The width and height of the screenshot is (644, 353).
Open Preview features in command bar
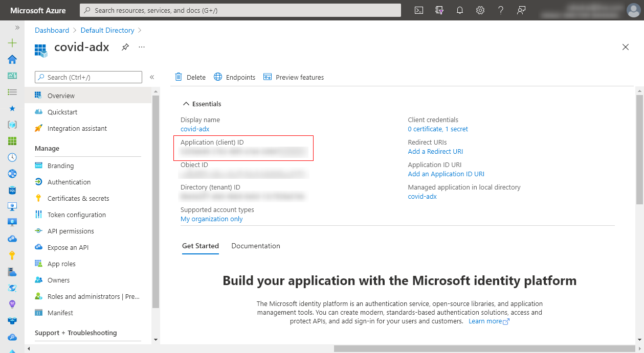pyautogui.click(x=294, y=77)
